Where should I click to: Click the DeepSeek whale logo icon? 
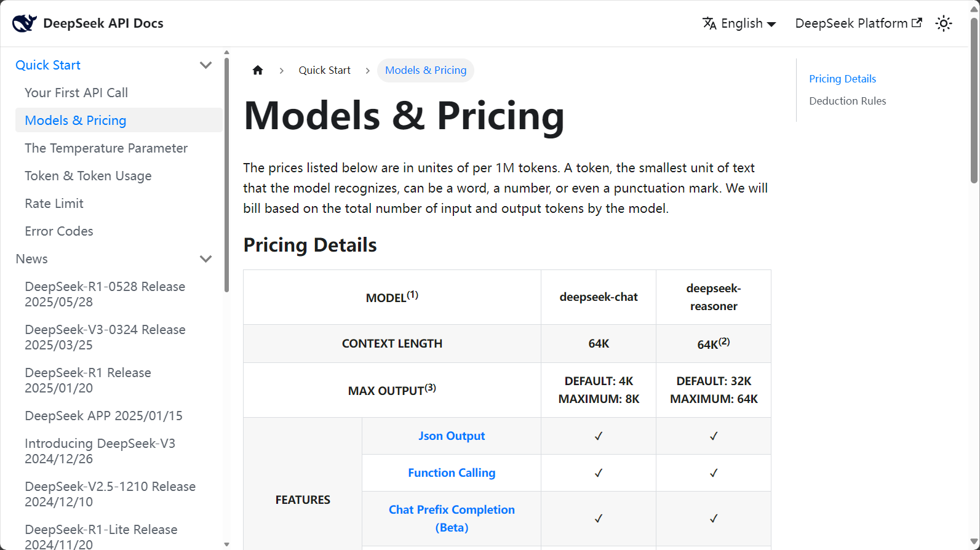(25, 23)
